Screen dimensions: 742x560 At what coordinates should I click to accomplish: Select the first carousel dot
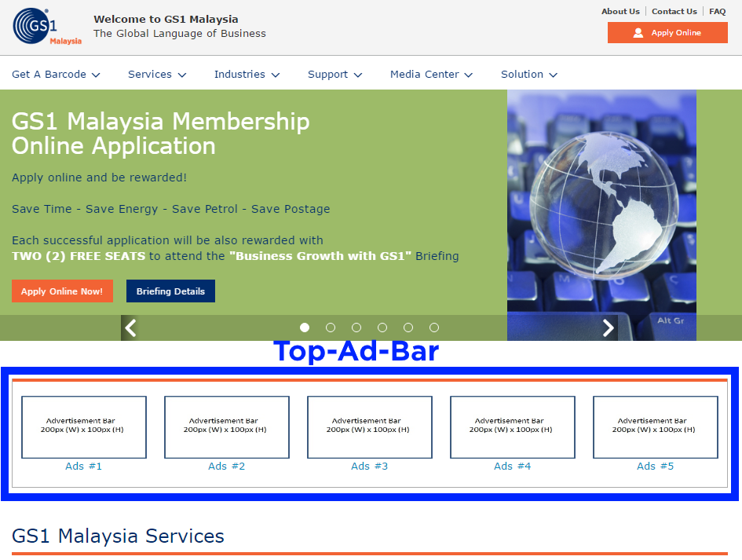click(305, 328)
